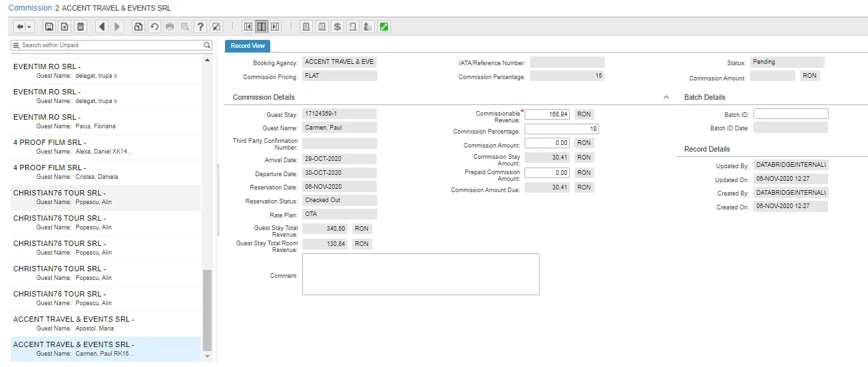Screen dimensions: 868x367
Task: Click the Reservation Status value Checked Out
Action: point(339,200)
